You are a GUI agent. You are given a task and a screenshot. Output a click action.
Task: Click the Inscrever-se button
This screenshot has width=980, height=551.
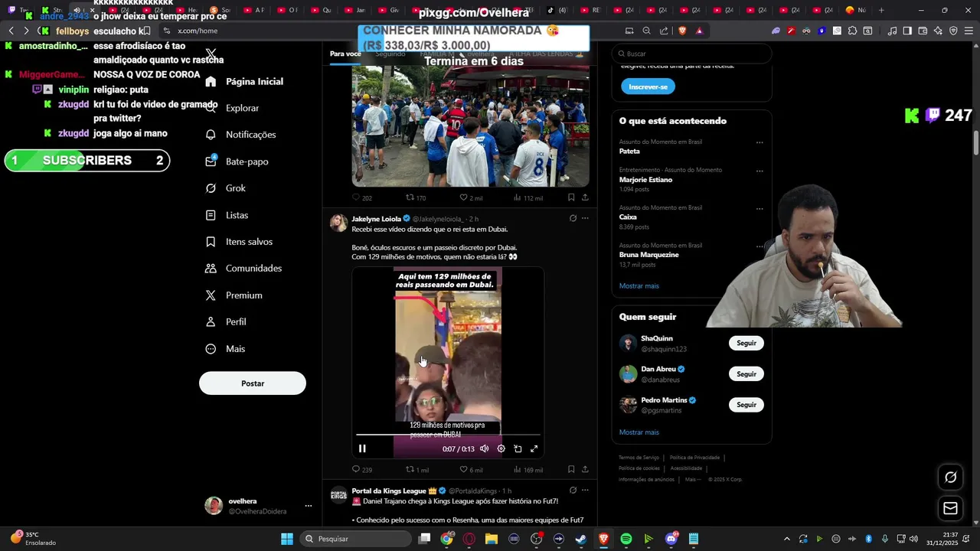click(x=648, y=86)
